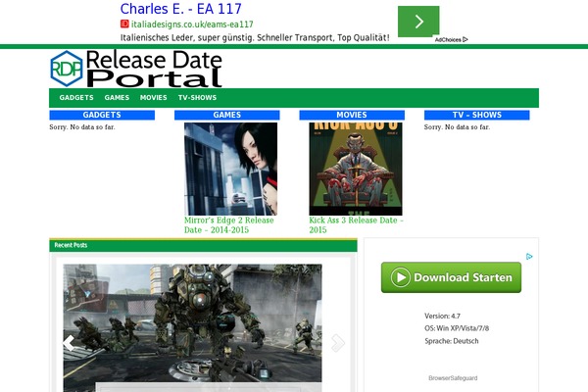Advance slider with right arrow
This screenshot has height=392, width=588.
[x=338, y=343]
